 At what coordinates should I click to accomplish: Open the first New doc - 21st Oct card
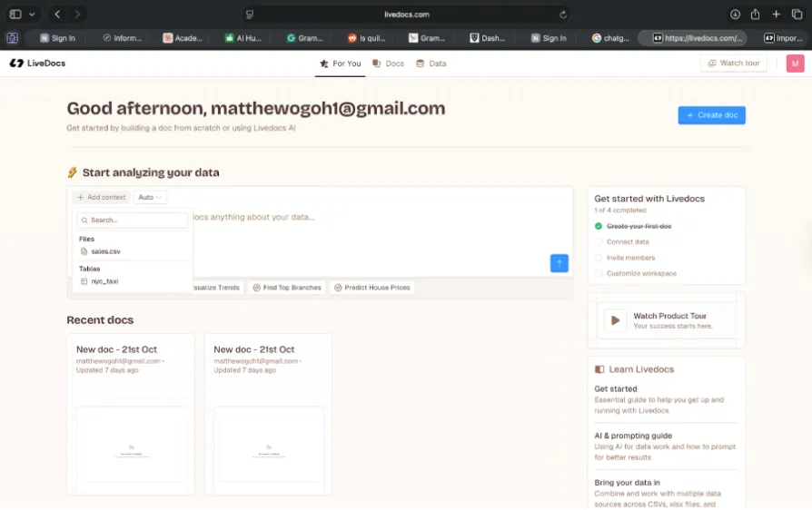tap(131, 414)
